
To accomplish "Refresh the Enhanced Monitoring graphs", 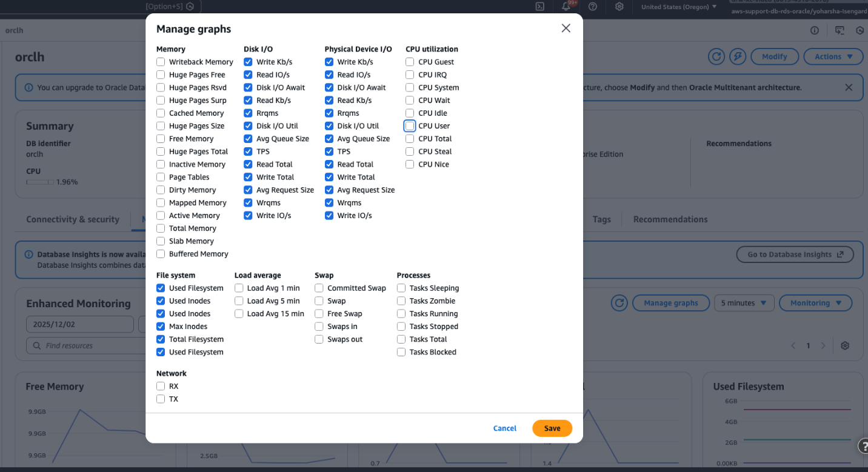I will coord(618,303).
